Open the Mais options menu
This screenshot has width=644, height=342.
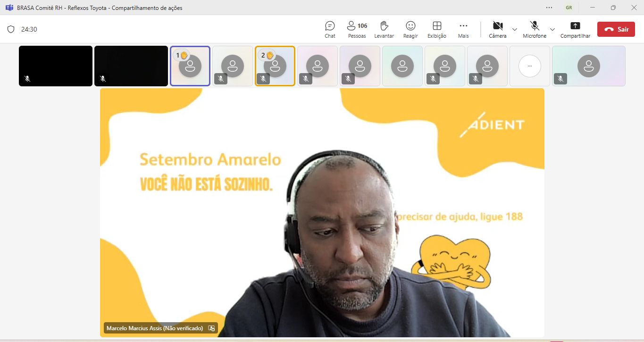pyautogui.click(x=463, y=29)
